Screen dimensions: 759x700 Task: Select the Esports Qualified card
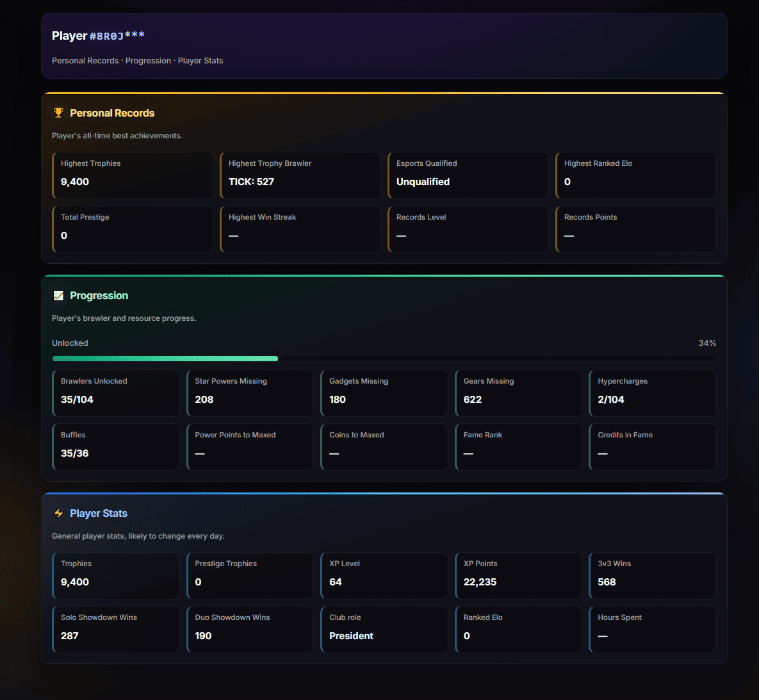point(468,175)
